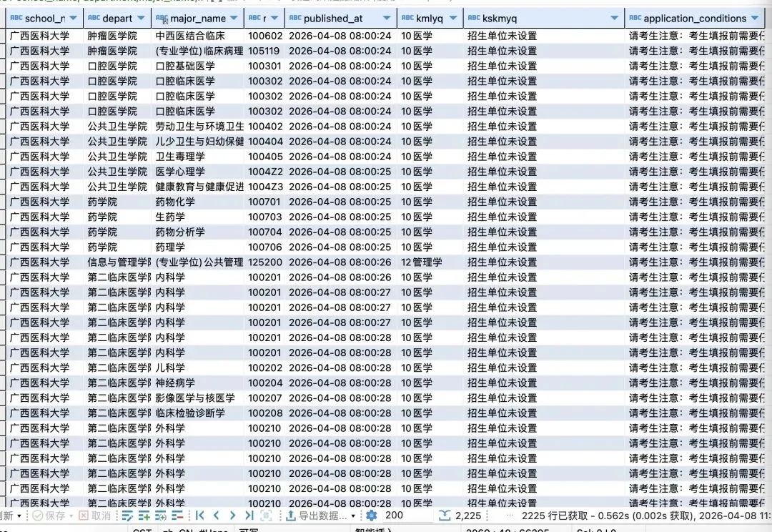Open result set settings with the gear icon
Image resolution: width=772 pixels, height=532 pixels.
[372, 516]
